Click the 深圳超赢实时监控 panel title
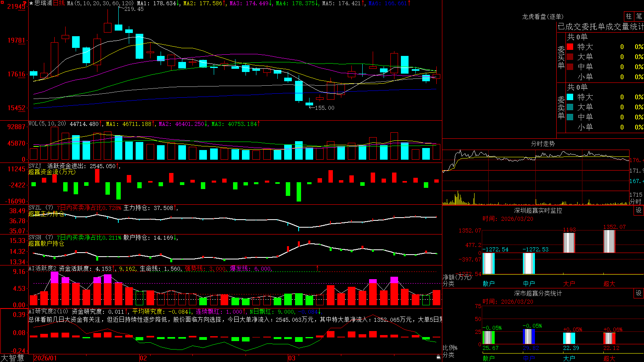Screen dimensions: 644x362 [x=538, y=210]
